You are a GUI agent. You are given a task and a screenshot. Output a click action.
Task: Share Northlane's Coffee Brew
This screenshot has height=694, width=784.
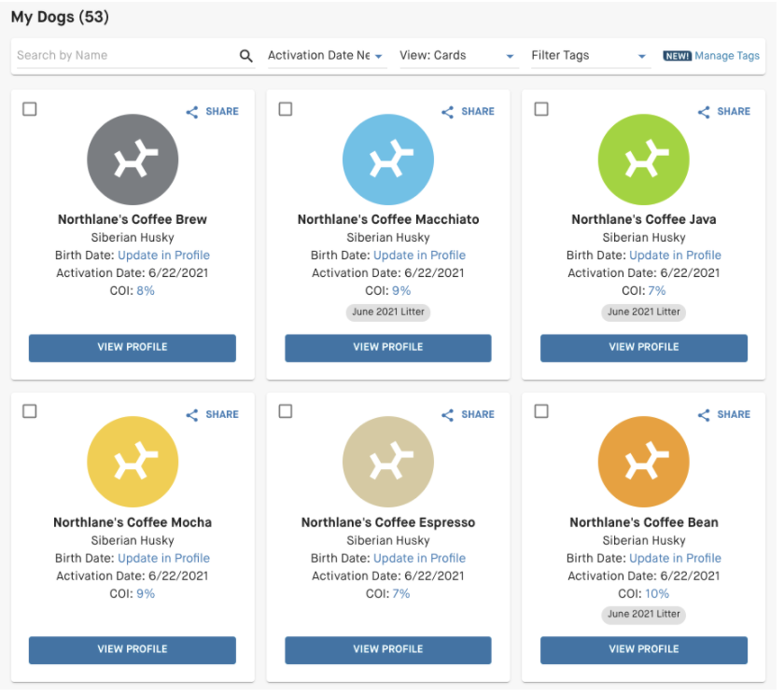[212, 112]
